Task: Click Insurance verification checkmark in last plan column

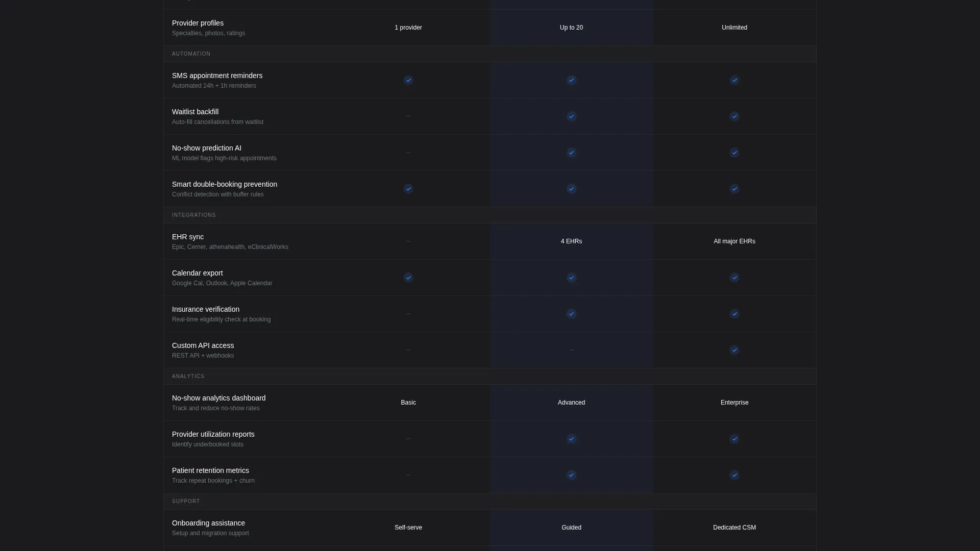Action: (x=734, y=314)
